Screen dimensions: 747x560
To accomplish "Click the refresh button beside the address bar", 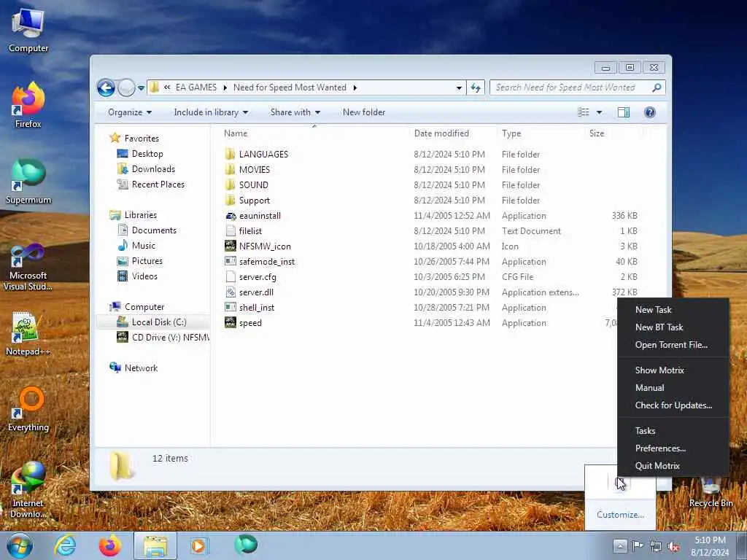I will pos(476,87).
